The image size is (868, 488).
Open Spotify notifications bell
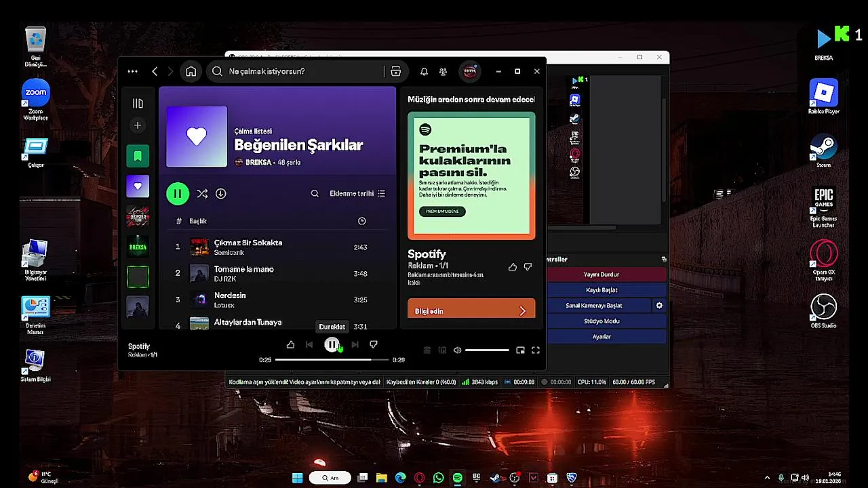424,71
